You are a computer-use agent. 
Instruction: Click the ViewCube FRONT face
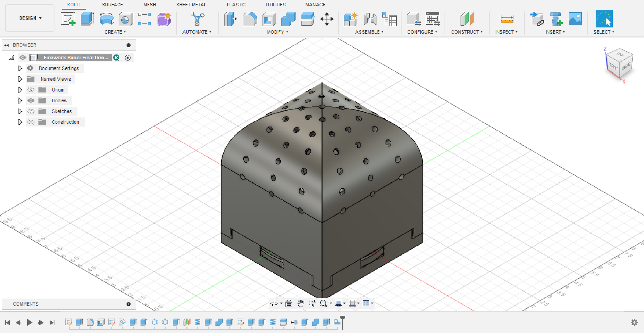(x=613, y=66)
